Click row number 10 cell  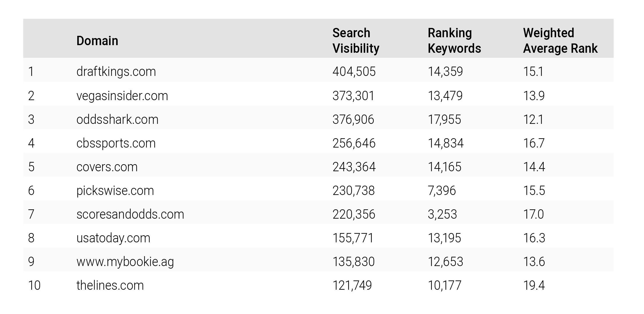tap(34, 285)
